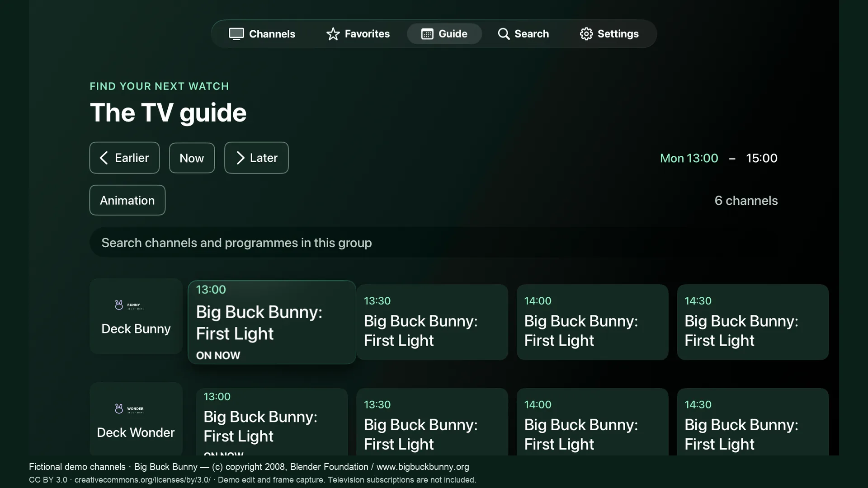The height and width of the screenshot is (488, 868).
Task: Click the Settings gear icon
Action: [586, 34]
